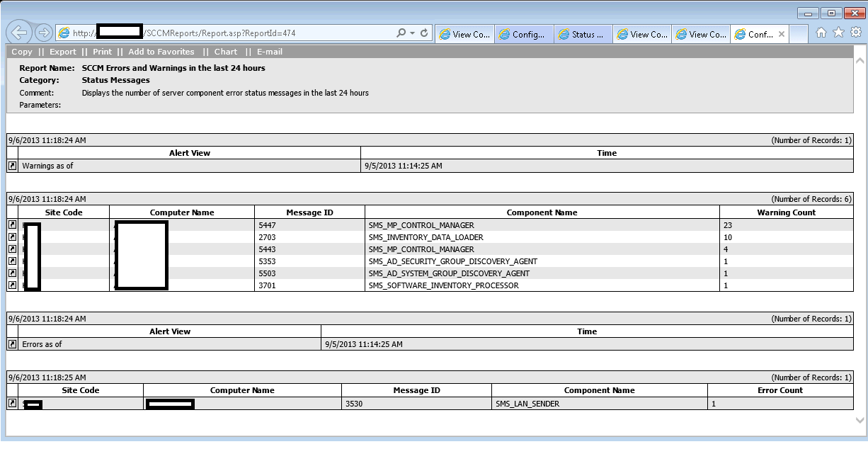The width and height of the screenshot is (868, 449).
Task: Switch to the 'Config...' tab
Action: 523,34
